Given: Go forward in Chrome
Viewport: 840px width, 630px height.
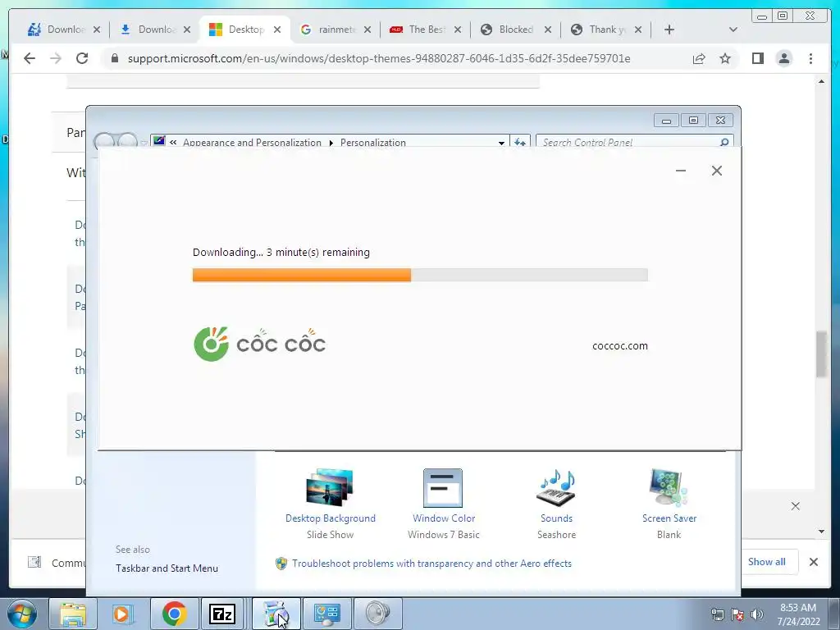Looking at the screenshot, I should (56, 58).
